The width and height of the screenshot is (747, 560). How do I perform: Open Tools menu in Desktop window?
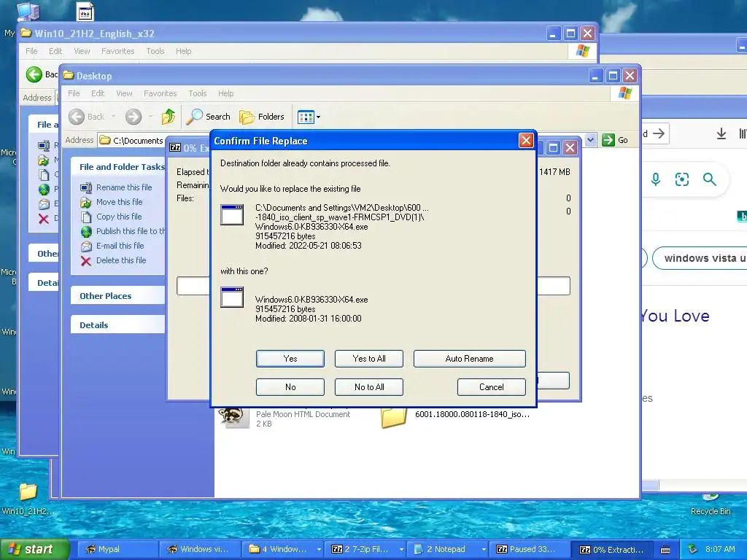tap(197, 93)
